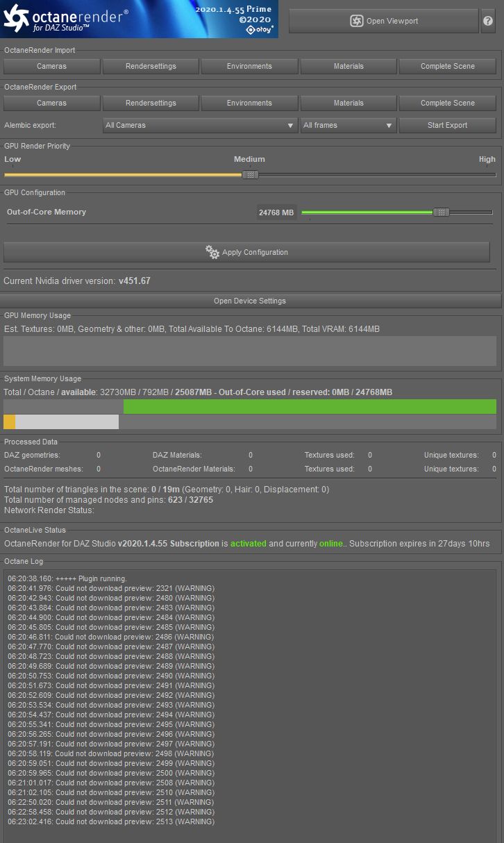Click log entry 'Could not download preview: 2513'
504x843 pixels.
click(111, 821)
